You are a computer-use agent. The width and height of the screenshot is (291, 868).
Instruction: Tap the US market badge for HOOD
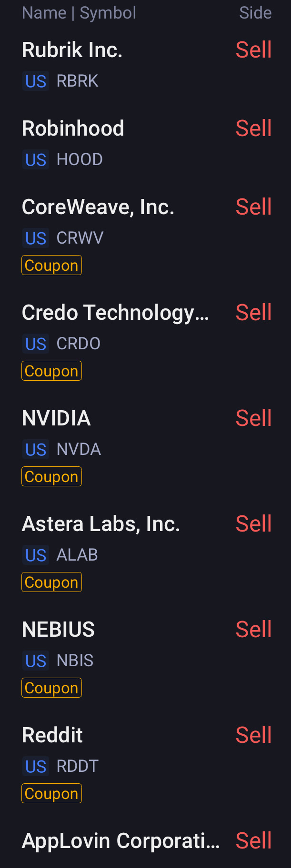tap(36, 160)
